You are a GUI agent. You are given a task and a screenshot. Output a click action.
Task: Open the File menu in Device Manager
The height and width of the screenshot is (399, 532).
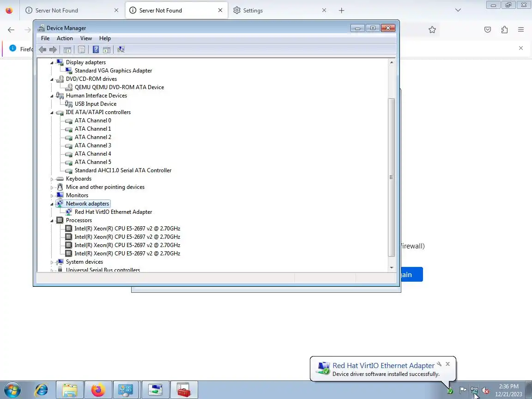(45, 38)
